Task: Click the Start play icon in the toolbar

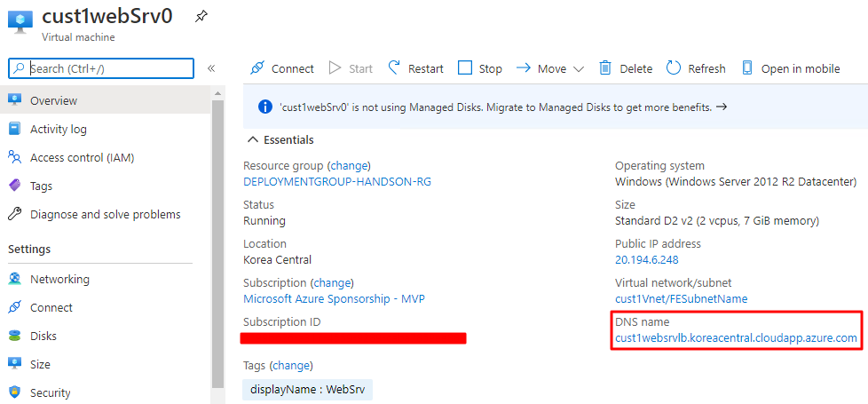Action: click(335, 68)
